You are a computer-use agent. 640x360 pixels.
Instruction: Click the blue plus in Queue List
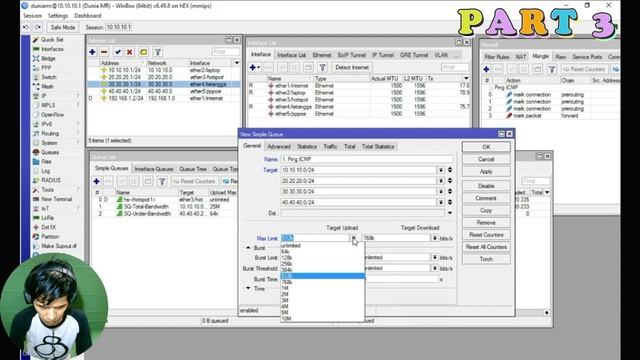pyautogui.click(x=96, y=181)
